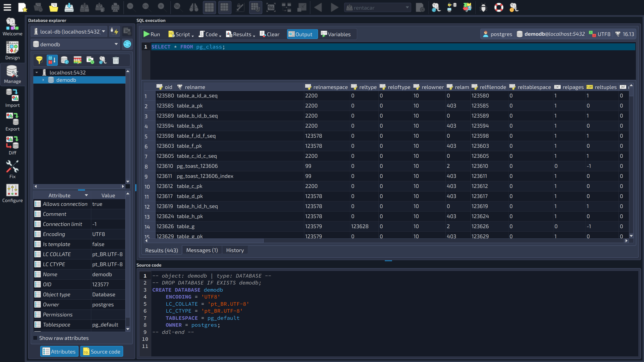Toggle the Attributes panel button

pyautogui.click(x=59, y=351)
